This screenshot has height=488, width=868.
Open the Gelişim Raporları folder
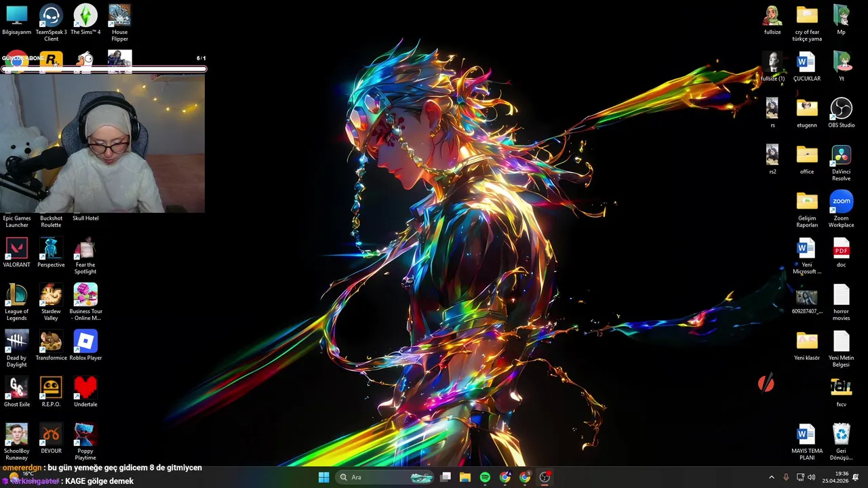[x=807, y=209]
